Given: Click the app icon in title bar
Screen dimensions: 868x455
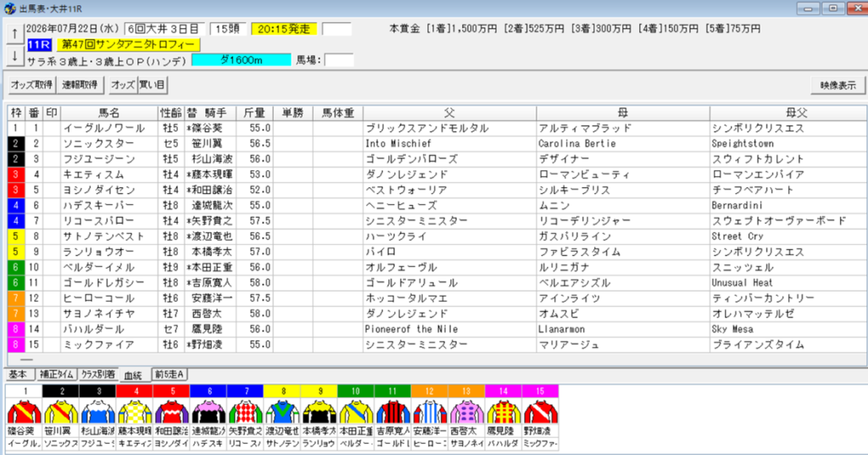Looking at the screenshot, I should pyautogui.click(x=9, y=8).
